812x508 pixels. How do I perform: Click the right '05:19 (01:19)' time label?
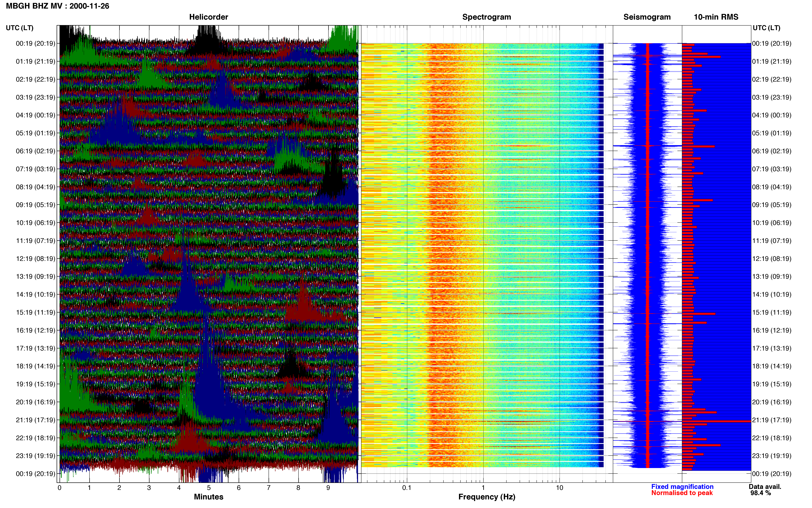(772, 133)
